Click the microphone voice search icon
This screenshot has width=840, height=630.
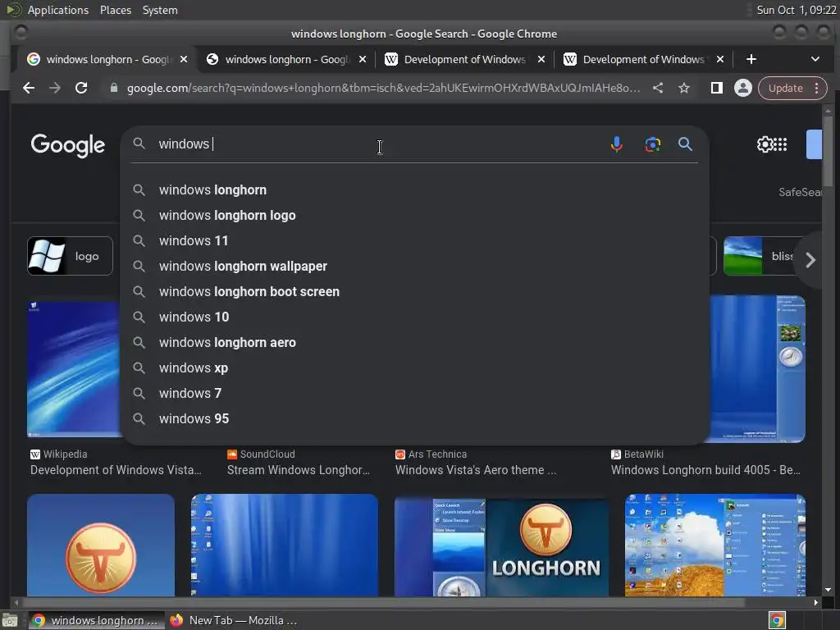tap(617, 144)
